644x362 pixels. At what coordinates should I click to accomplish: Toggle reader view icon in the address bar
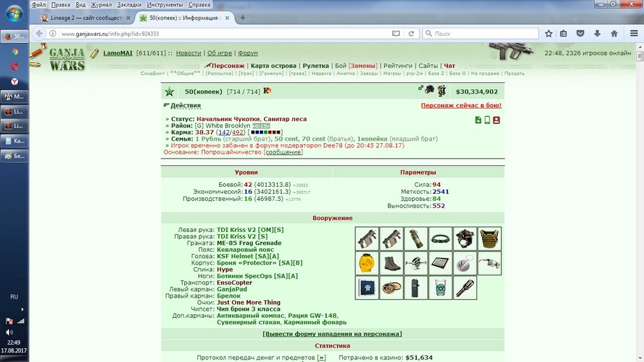(396, 34)
